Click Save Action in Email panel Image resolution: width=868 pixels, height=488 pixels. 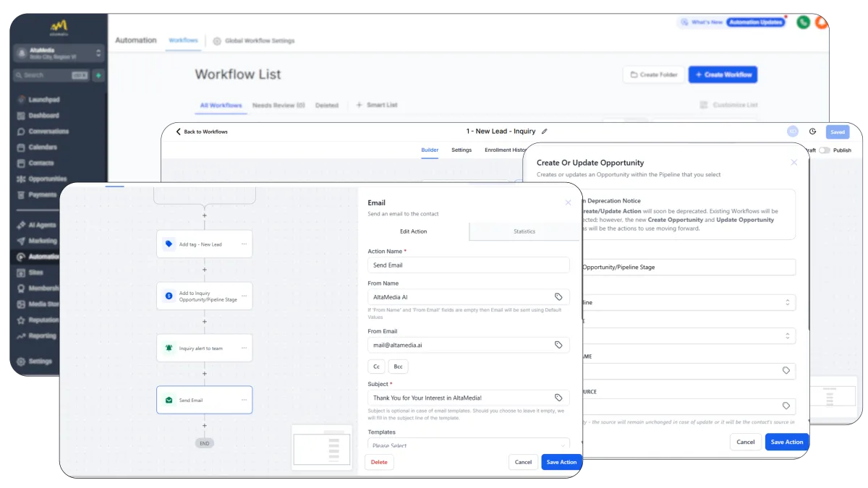(561, 462)
